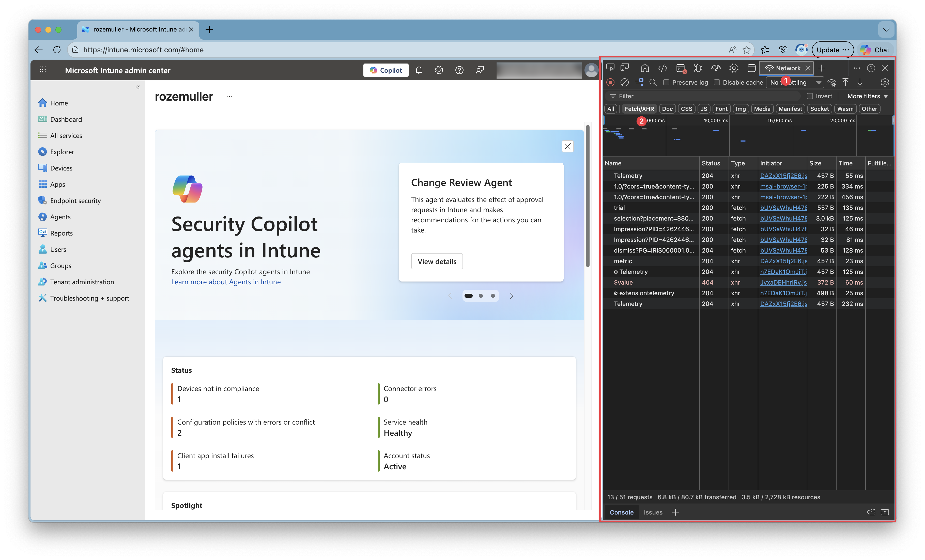Stop recording network log
Viewport: 925px width, 560px height.
610,82
